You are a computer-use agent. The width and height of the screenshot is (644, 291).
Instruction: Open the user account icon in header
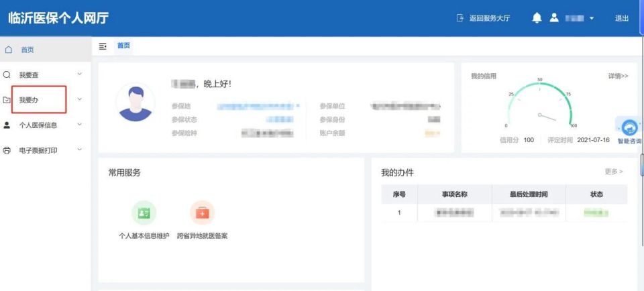pyautogui.click(x=555, y=17)
